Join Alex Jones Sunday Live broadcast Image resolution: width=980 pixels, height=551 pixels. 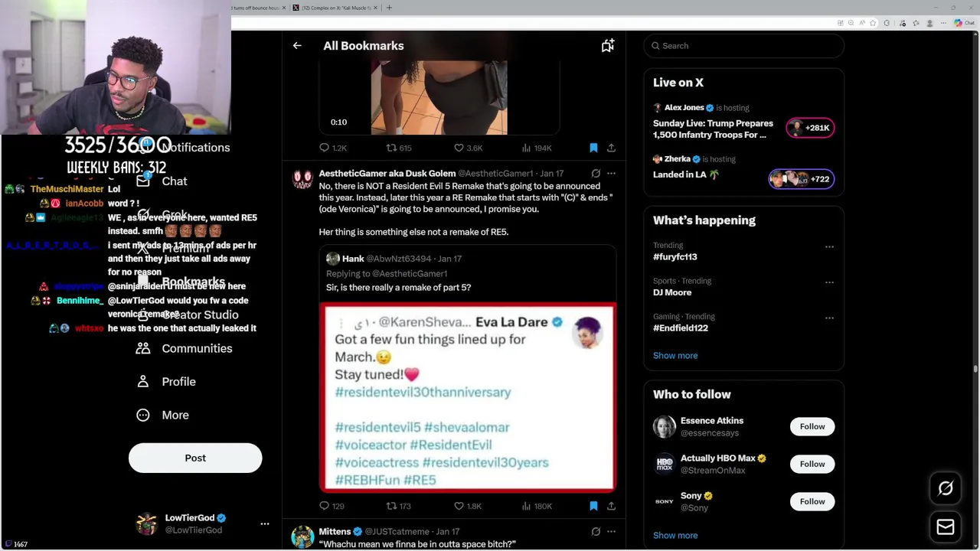tap(713, 129)
